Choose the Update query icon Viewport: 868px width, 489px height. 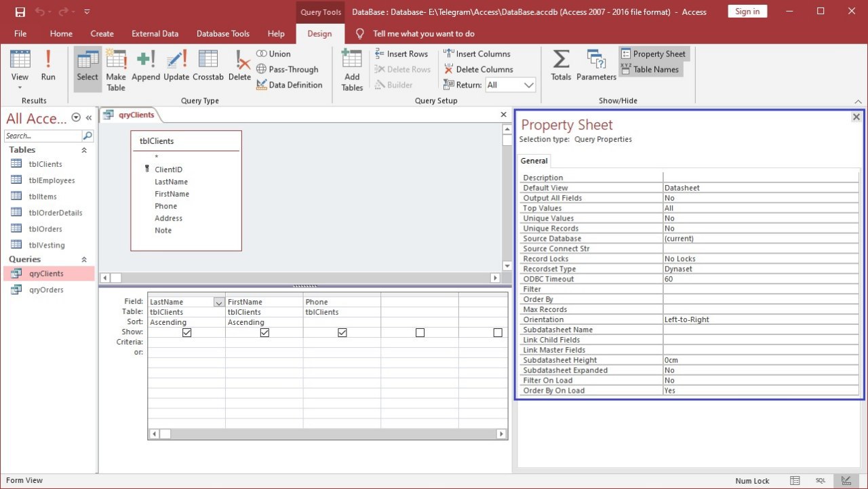click(176, 66)
